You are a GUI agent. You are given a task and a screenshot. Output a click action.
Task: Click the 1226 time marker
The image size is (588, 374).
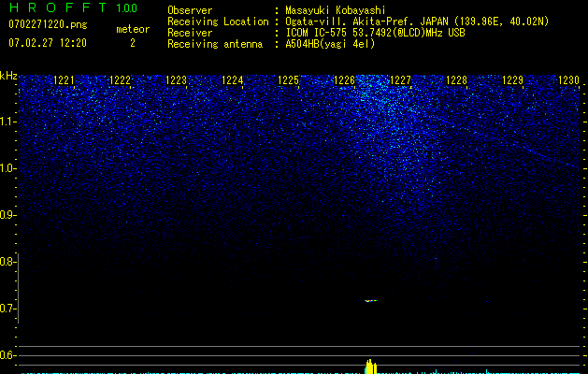tap(344, 80)
